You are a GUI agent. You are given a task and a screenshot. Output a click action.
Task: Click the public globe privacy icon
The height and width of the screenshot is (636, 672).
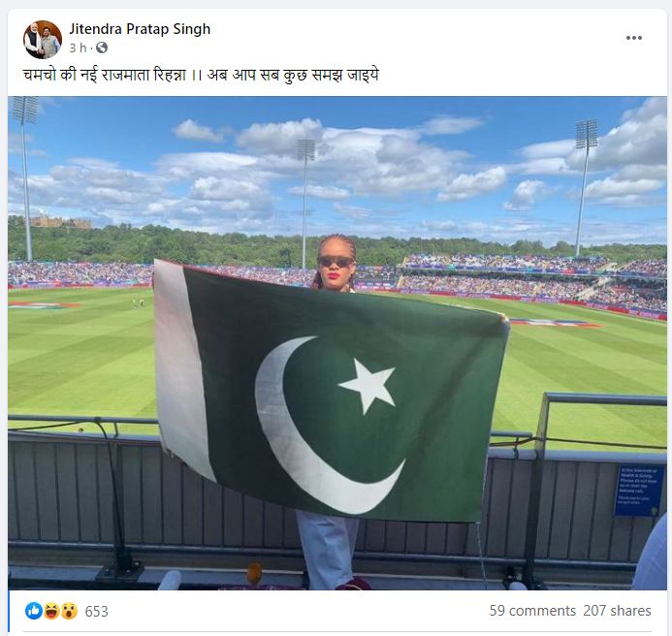pos(102,48)
